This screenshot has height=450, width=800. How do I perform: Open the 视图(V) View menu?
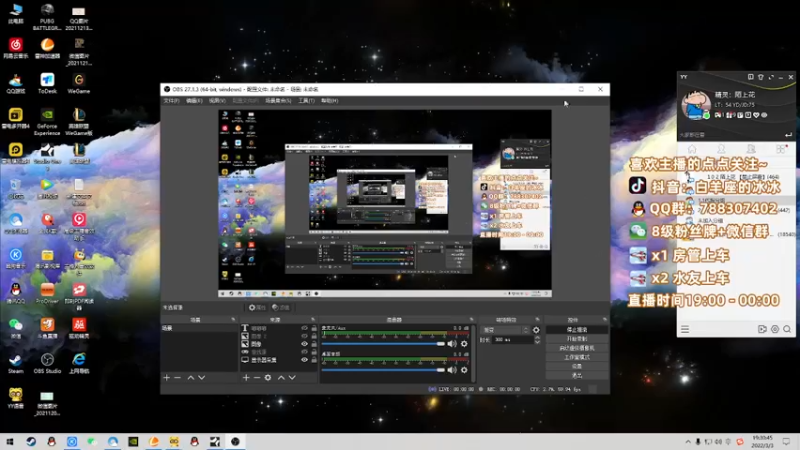(x=217, y=101)
